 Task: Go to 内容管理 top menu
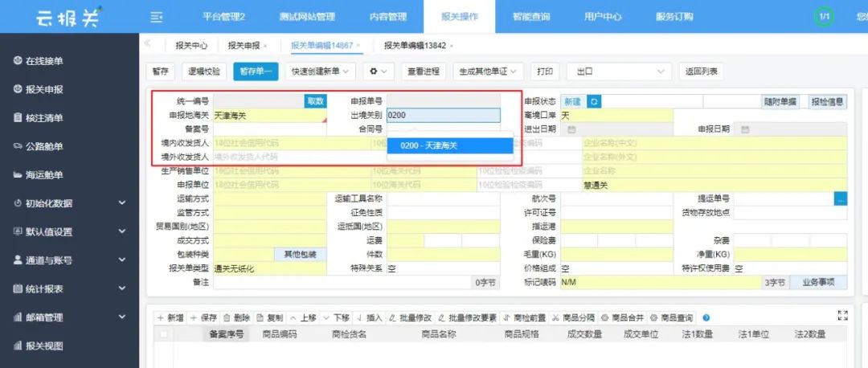(388, 17)
